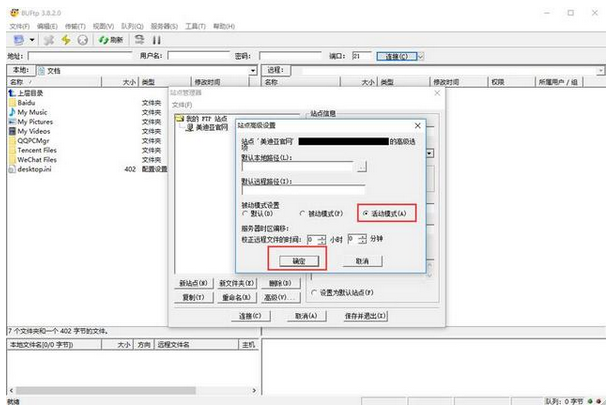Select the My Music folder icon
This screenshot has height=412, width=610.
[12, 112]
